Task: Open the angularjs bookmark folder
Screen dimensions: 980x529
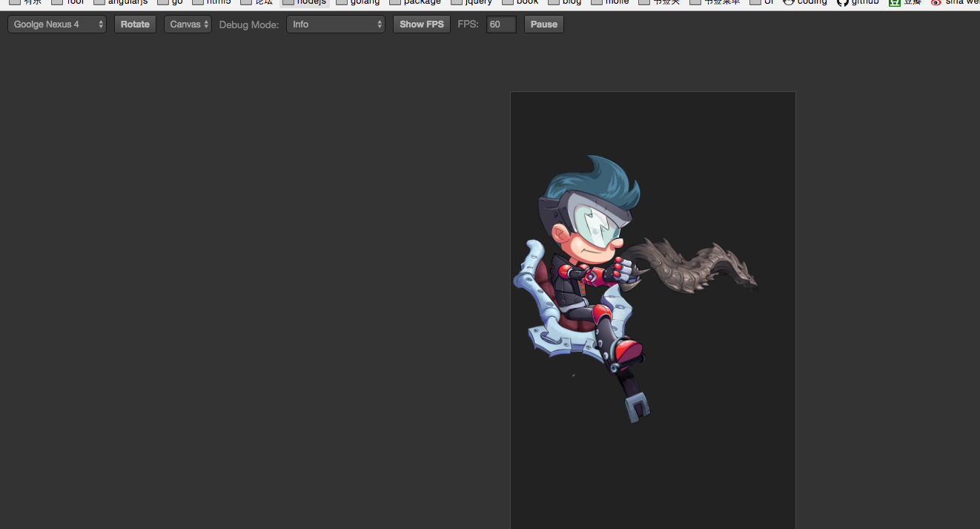Action: click(121, 2)
